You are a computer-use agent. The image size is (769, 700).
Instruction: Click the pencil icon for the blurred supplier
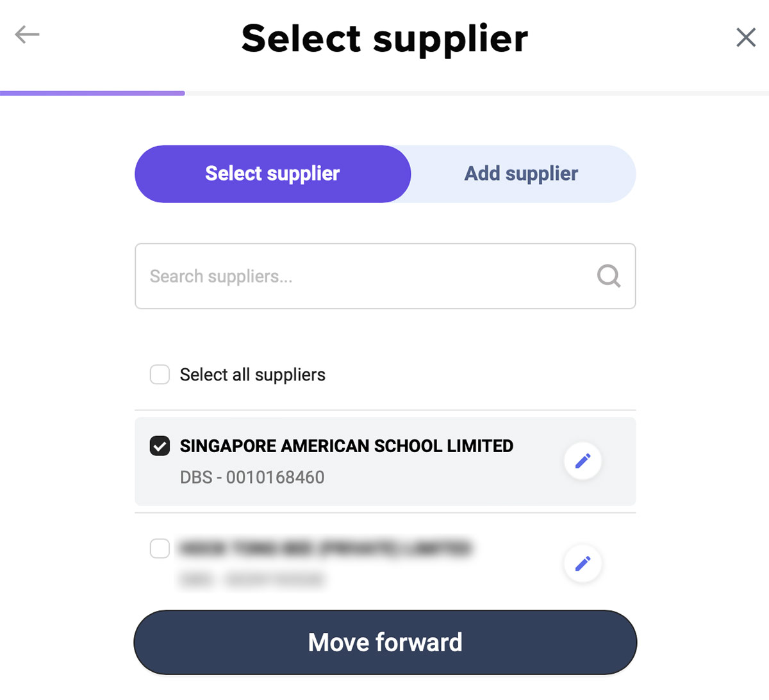pyautogui.click(x=583, y=564)
